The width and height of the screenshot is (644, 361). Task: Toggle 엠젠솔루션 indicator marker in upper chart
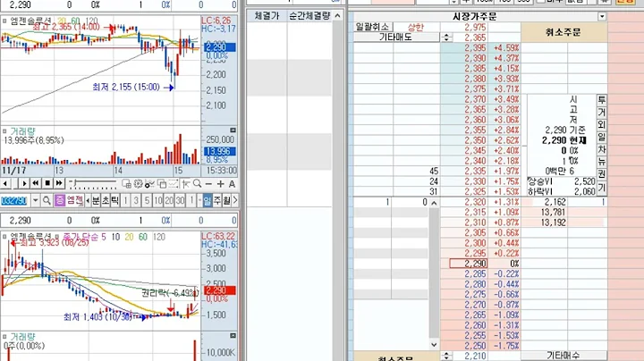(4, 20)
